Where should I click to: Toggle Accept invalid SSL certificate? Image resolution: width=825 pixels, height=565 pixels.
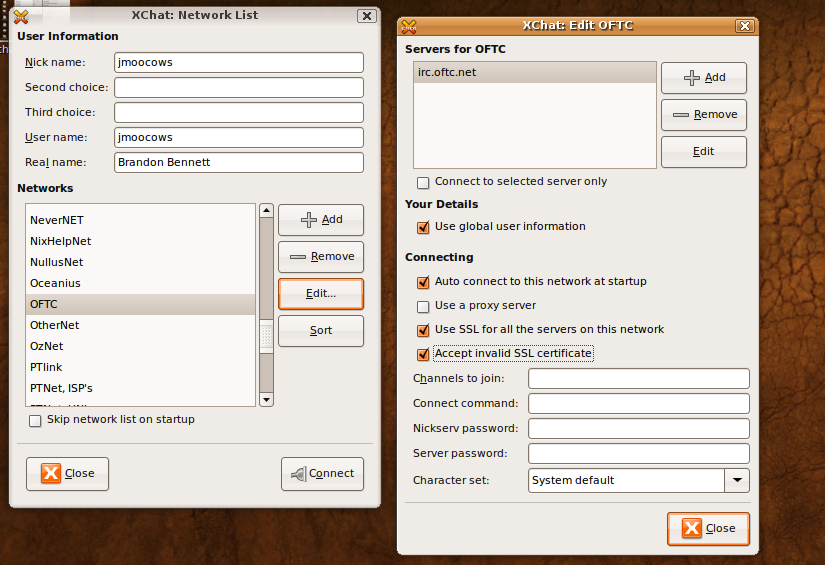pyautogui.click(x=423, y=354)
